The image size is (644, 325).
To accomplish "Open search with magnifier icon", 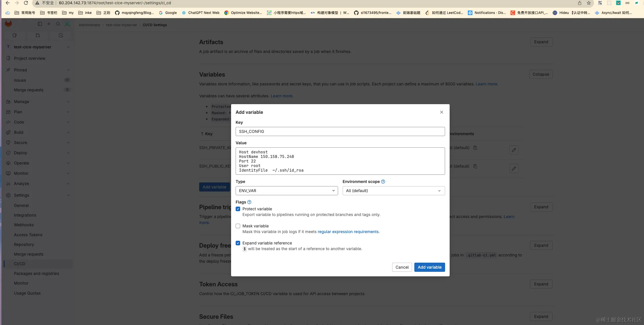I will (58, 24).
